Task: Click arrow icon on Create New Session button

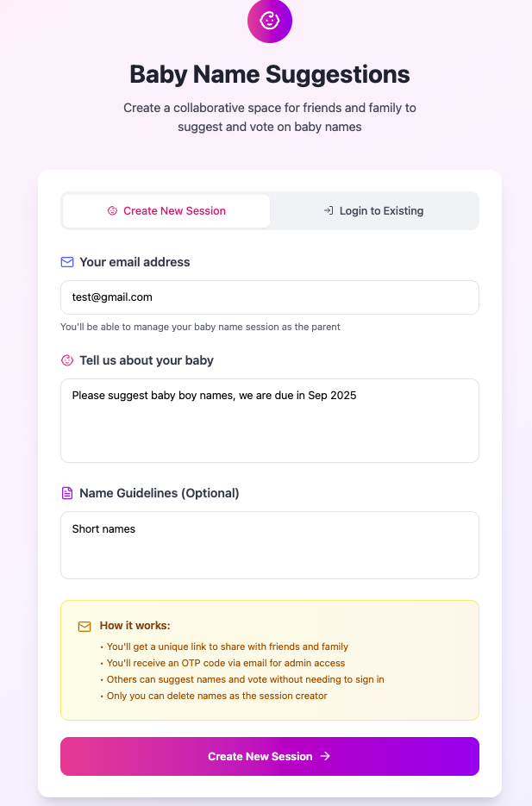Action: pyautogui.click(x=325, y=756)
